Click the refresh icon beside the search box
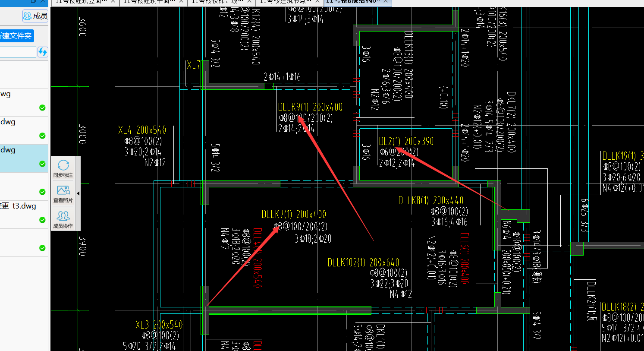Image resolution: width=644 pixels, height=351 pixels. point(42,52)
